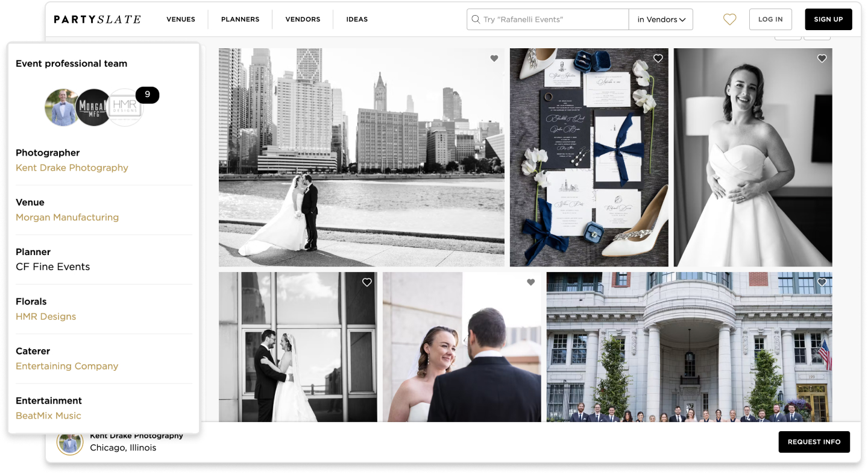Click the PartySlate logo
Screen dimensions: 868x474
(97, 19)
